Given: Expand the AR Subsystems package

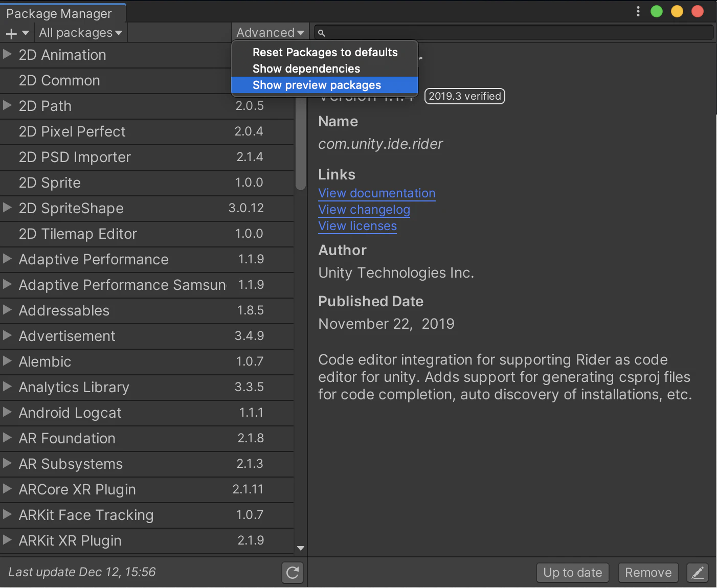Looking at the screenshot, I should point(7,463).
